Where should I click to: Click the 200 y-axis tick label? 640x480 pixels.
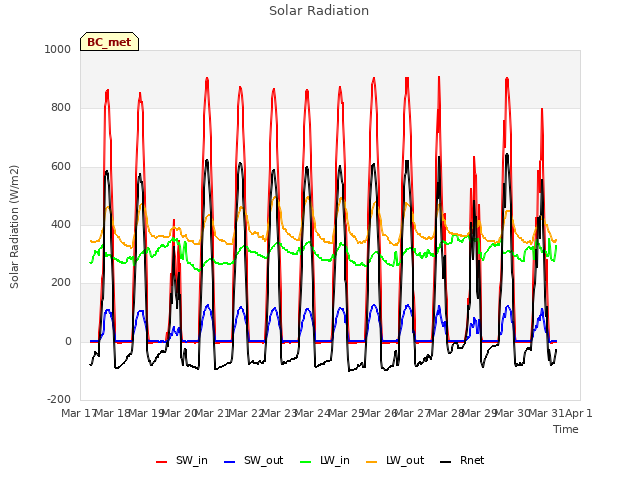pyautogui.click(x=61, y=283)
